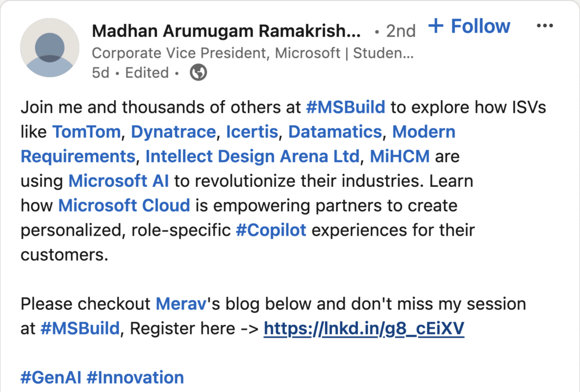Click the Follow button
580x392 pixels.
tap(470, 26)
